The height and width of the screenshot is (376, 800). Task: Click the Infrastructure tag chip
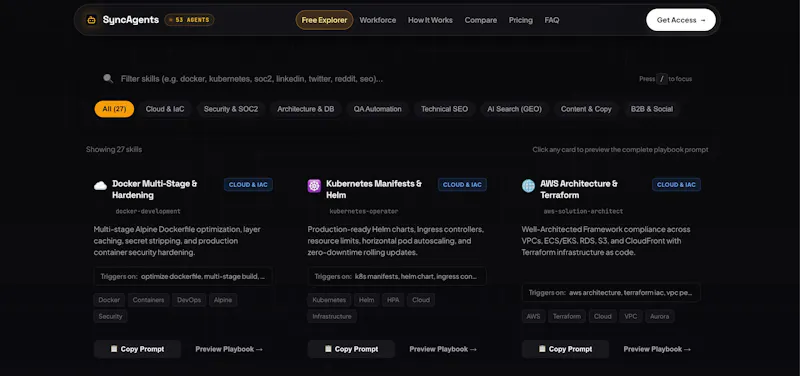pyautogui.click(x=332, y=316)
